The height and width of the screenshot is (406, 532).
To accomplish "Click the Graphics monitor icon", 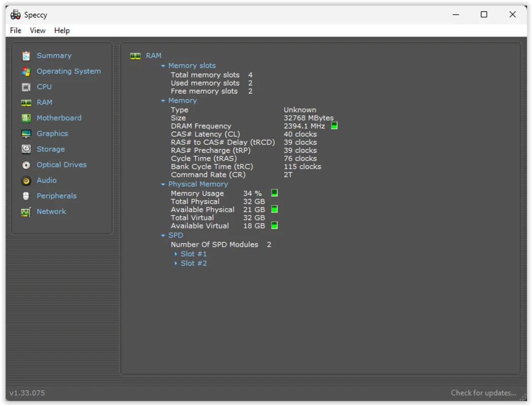I will (26, 133).
